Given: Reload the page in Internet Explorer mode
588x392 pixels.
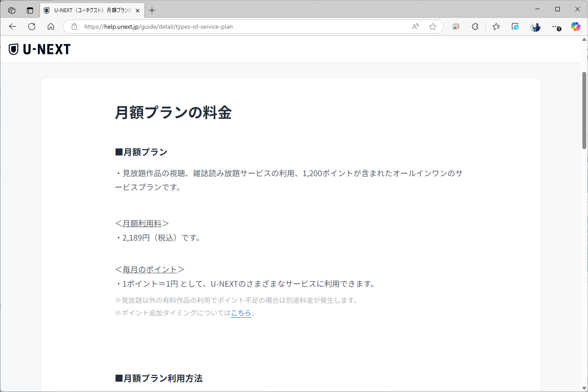Looking at the screenshot, I should [x=515, y=27].
